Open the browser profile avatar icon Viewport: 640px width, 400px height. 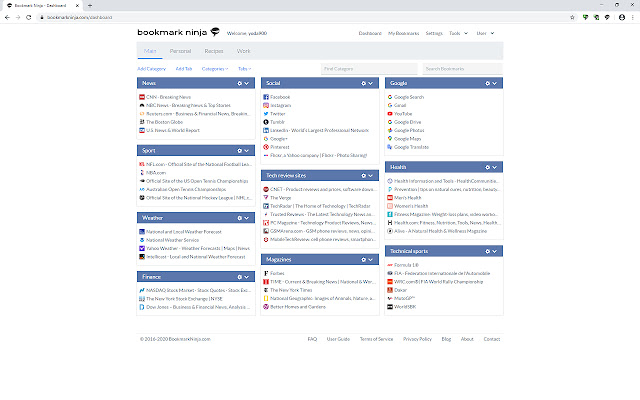622,17
